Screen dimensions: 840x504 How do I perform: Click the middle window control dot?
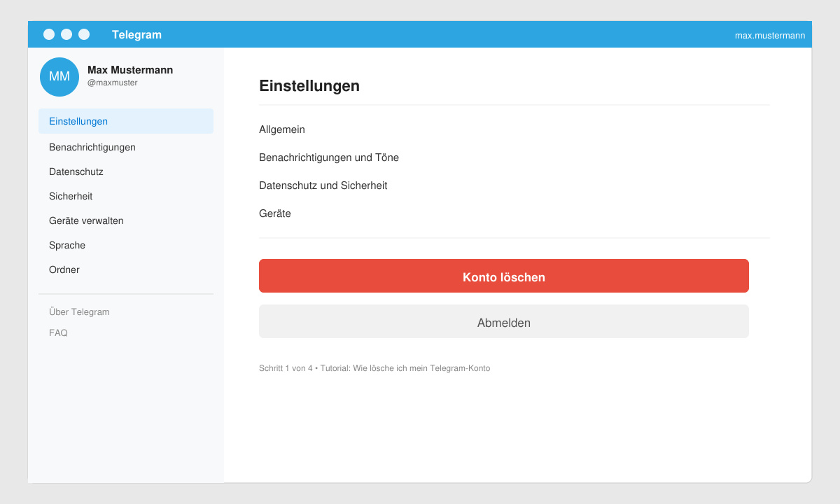(66, 34)
